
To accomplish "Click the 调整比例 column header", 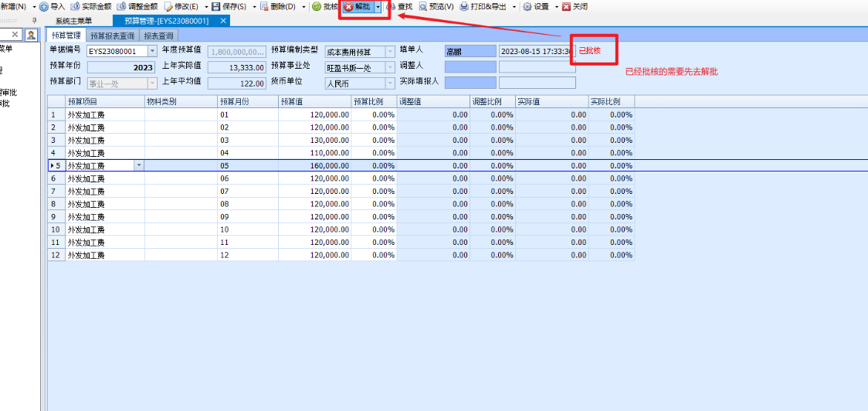I will [x=493, y=102].
